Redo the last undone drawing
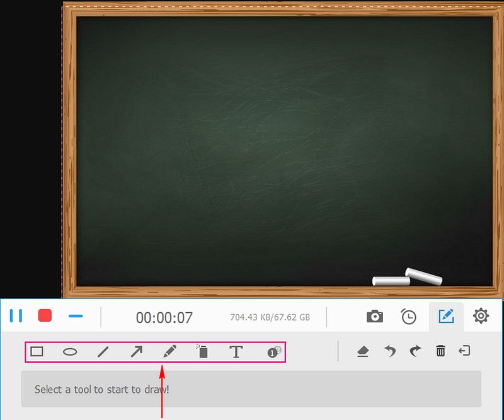Screen dimensions: 504x420 pyautogui.click(x=415, y=351)
